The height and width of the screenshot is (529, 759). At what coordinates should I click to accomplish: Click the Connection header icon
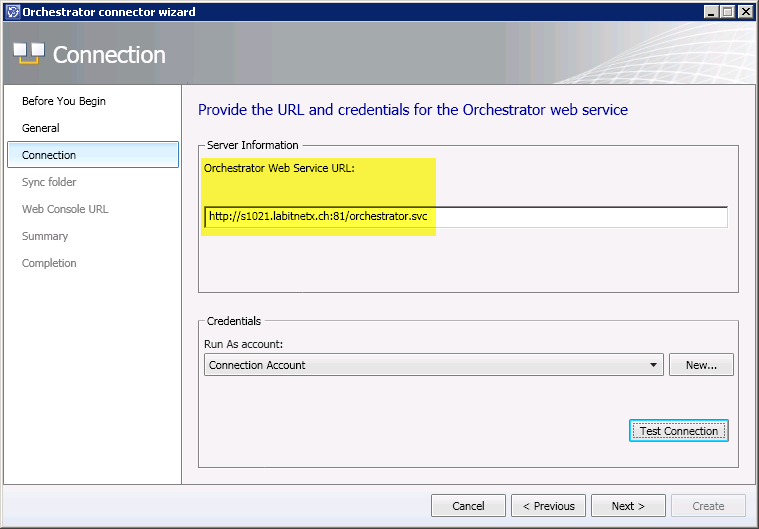point(28,55)
